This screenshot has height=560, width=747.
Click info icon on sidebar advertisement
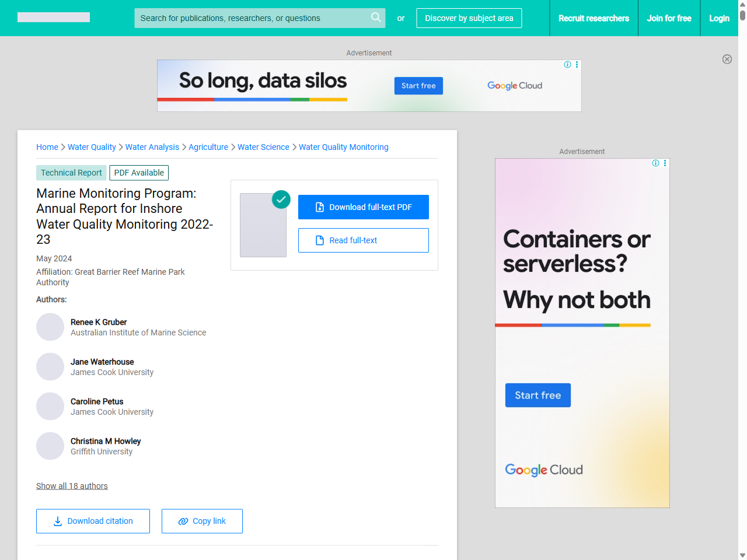(x=655, y=163)
